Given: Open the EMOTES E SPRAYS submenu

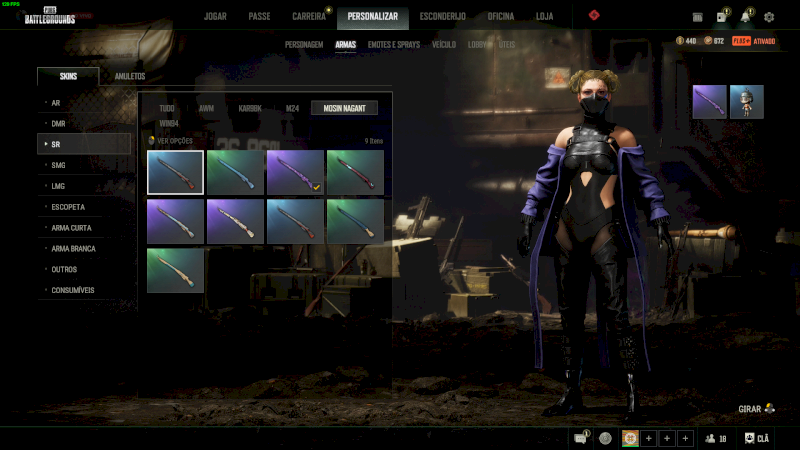Looking at the screenshot, I should coord(393,45).
